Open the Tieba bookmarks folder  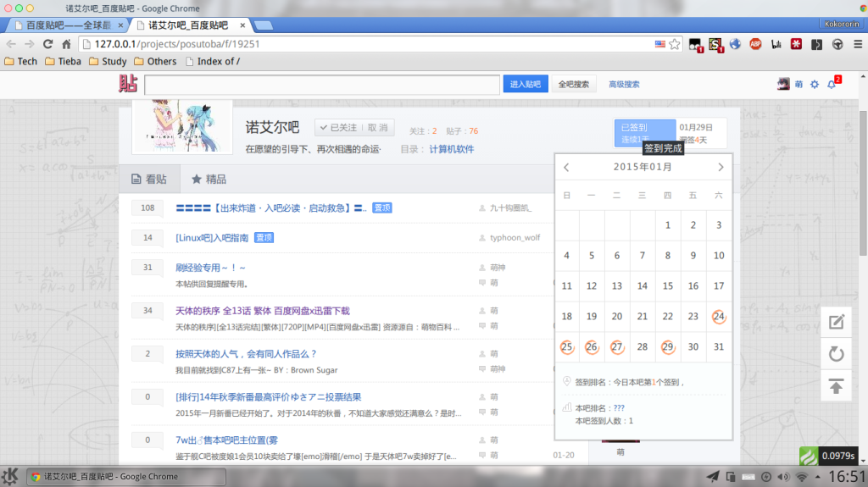point(63,62)
